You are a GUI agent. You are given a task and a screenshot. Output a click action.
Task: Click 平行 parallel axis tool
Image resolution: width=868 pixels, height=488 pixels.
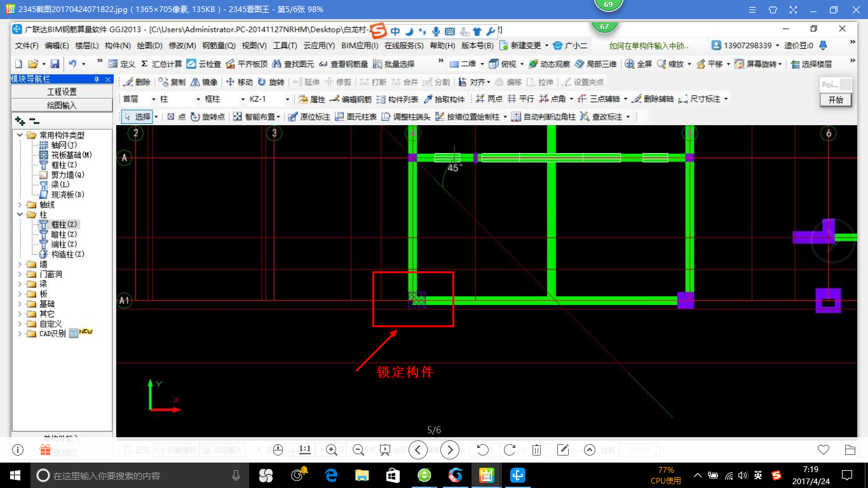point(521,99)
